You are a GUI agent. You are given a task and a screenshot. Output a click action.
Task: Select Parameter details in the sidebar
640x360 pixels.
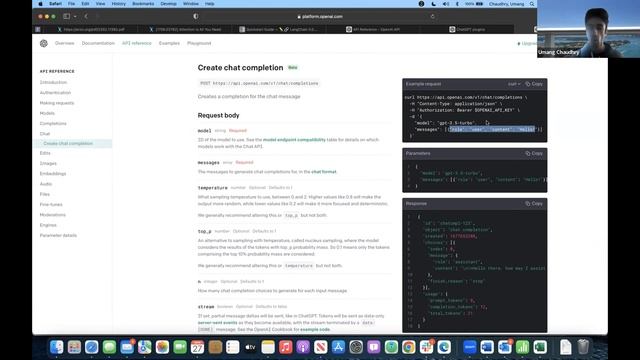pyautogui.click(x=58, y=236)
